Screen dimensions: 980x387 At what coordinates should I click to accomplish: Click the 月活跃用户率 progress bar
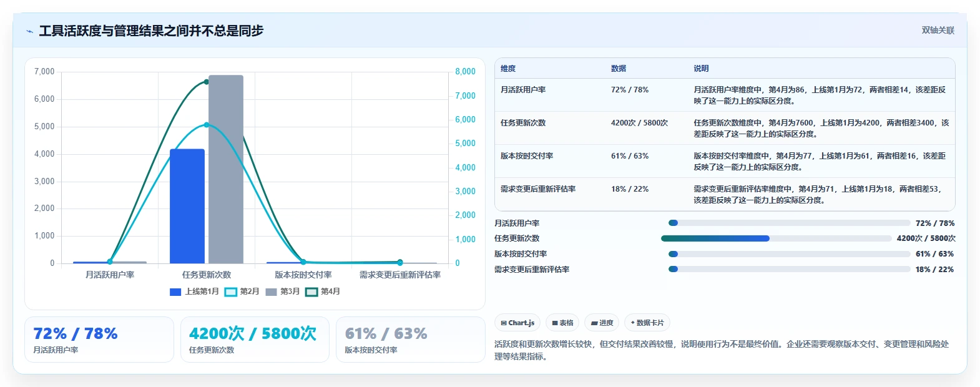click(x=789, y=223)
